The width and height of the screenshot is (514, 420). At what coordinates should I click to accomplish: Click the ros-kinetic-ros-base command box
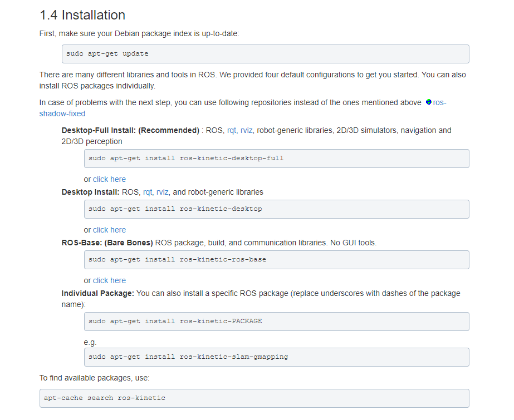click(x=277, y=260)
